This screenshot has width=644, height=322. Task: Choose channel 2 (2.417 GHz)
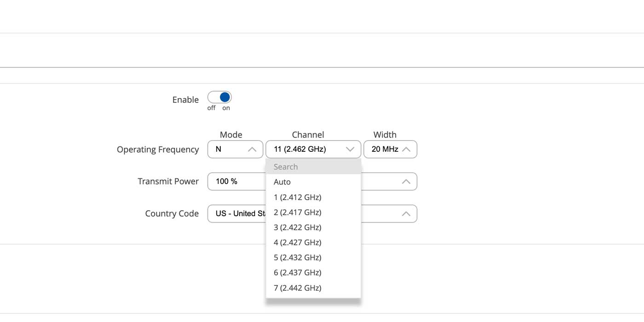[297, 213]
